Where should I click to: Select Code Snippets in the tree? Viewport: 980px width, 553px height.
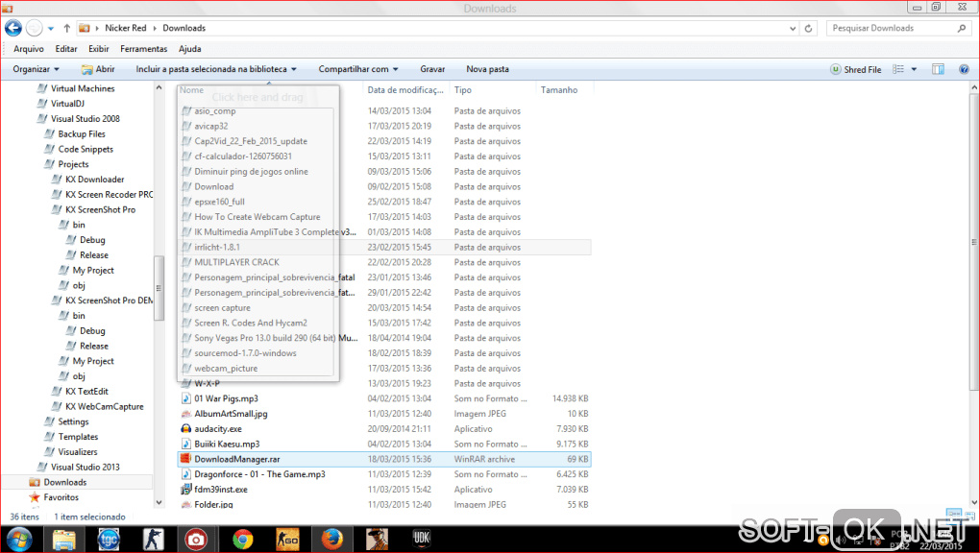point(86,150)
